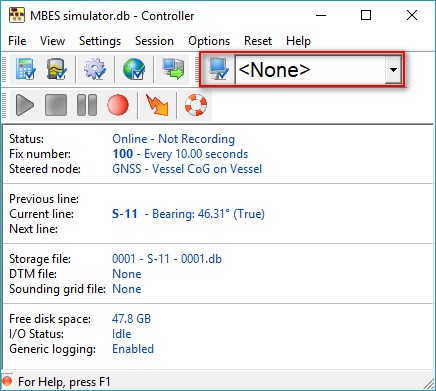Click the monitor icon beside None dropdown
This screenshot has width=436, height=391.
click(219, 69)
